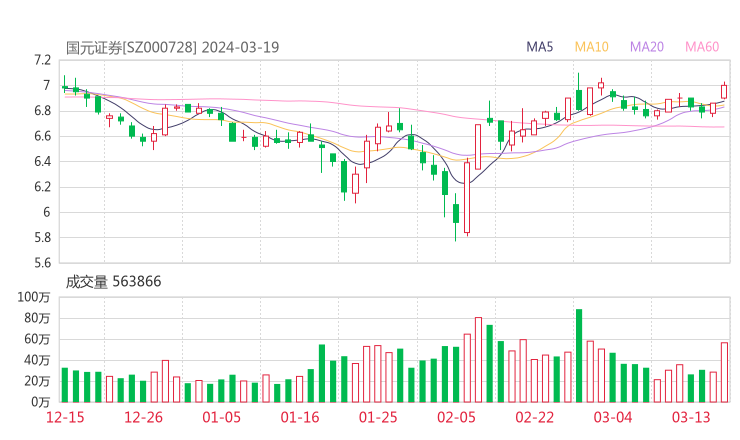The image size is (740, 440).
Task: Click the 成交量 563866 volume label
Action: [x=113, y=282]
